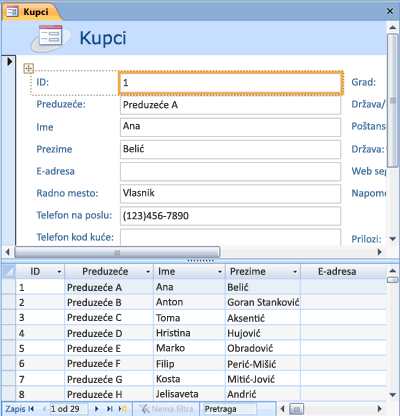400x416 pixels.
Task: Click the Radno mesto field containing Vlasnik
Action: coord(230,193)
